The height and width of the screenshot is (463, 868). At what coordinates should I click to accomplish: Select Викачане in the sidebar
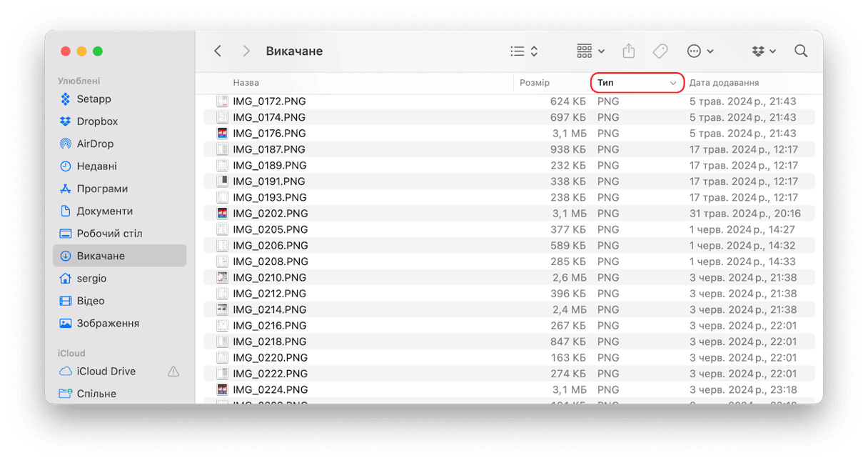[119, 256]
